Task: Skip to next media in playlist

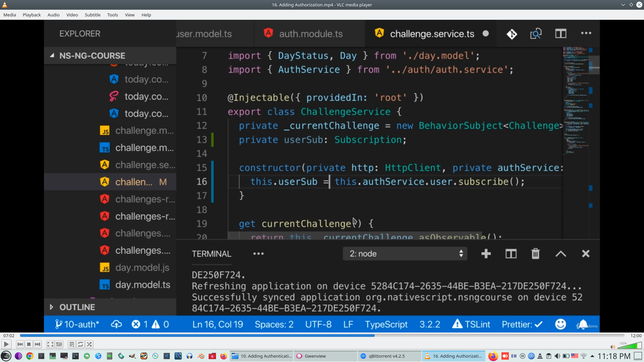Action: [38, 344]
